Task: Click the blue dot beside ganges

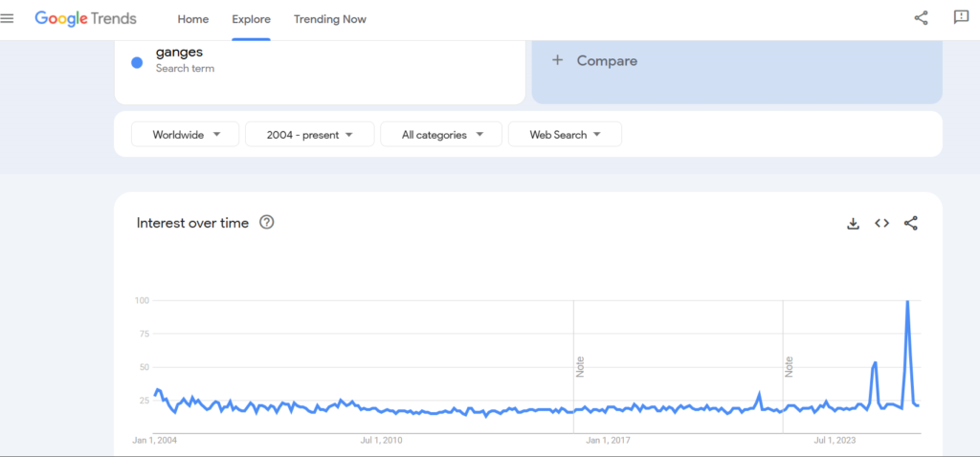Action: click(137, 62)
